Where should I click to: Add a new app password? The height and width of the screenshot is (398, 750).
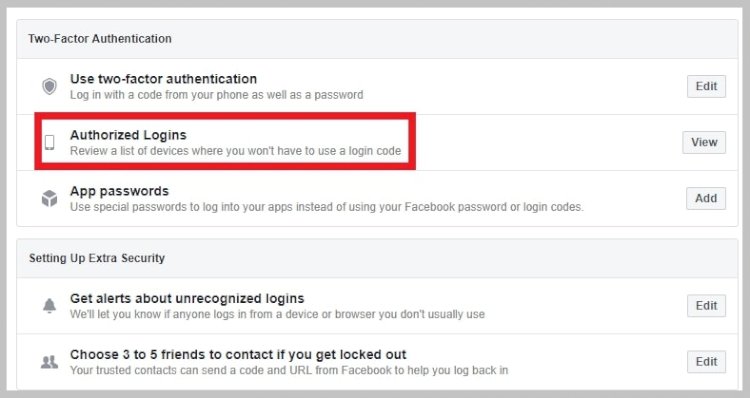[x=706, y=198]
